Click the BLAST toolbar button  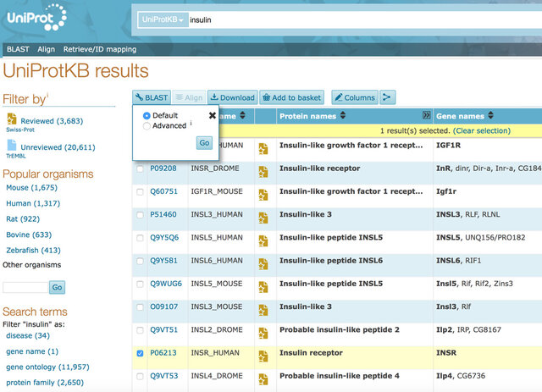(152, 97)
